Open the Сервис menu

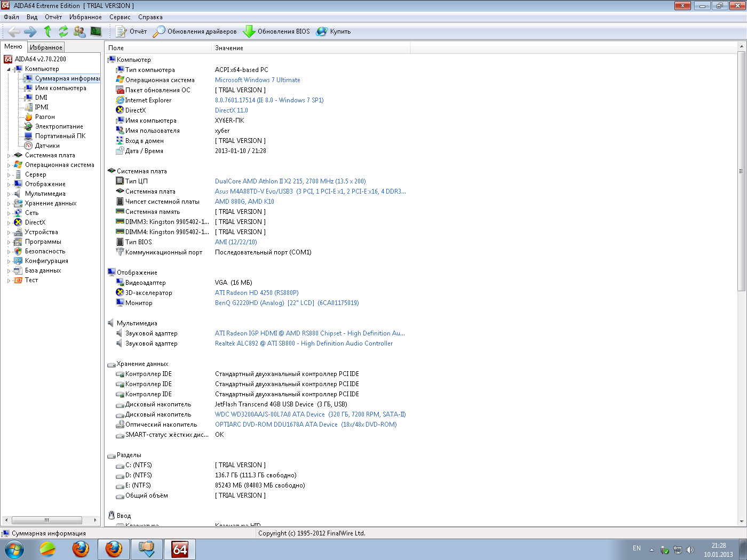point(120,17)
